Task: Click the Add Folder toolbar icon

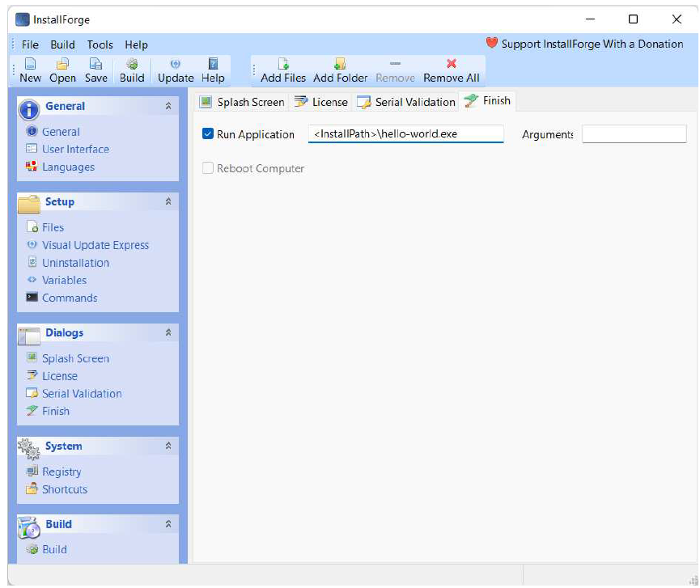Action: pyautogui.click(x=340, y=65)
